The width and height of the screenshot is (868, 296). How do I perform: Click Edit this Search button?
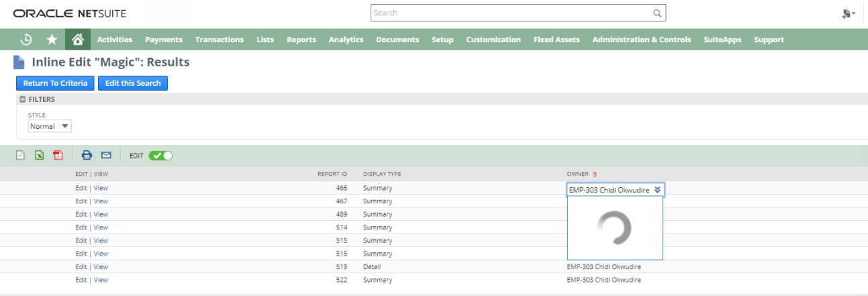(133, 83)
